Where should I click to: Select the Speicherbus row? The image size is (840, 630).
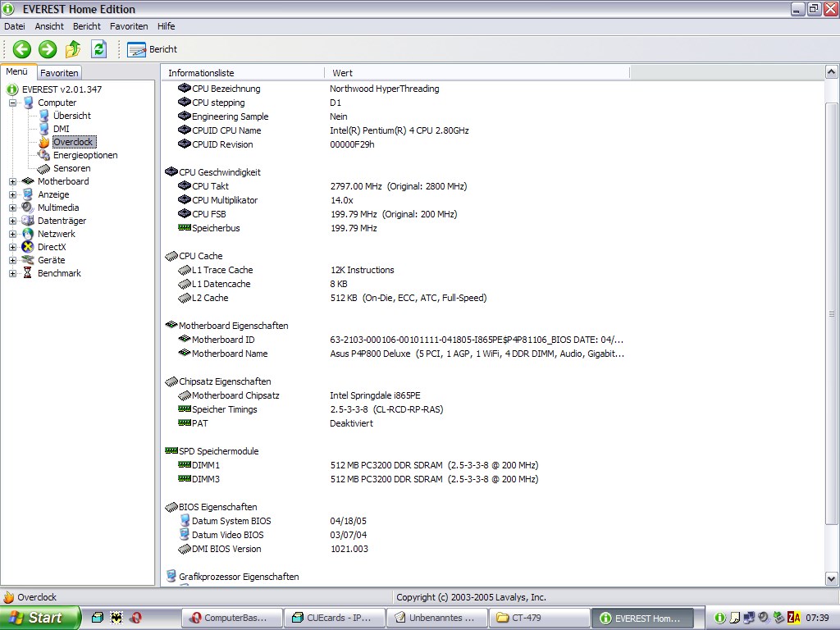396,228
